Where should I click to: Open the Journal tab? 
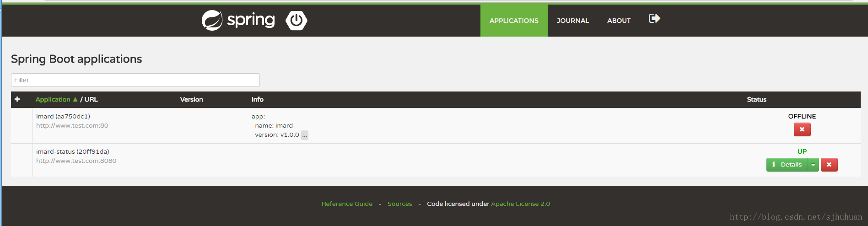coord(573,21)
